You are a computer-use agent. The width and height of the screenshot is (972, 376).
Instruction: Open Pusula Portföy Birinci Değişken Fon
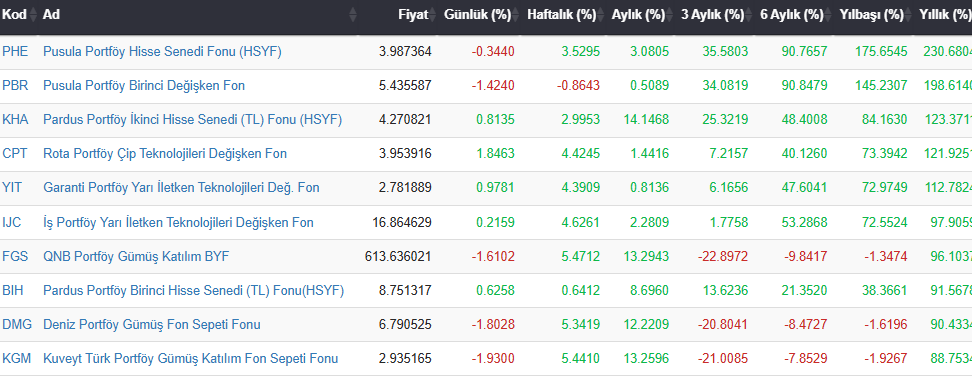coord(144,85)
